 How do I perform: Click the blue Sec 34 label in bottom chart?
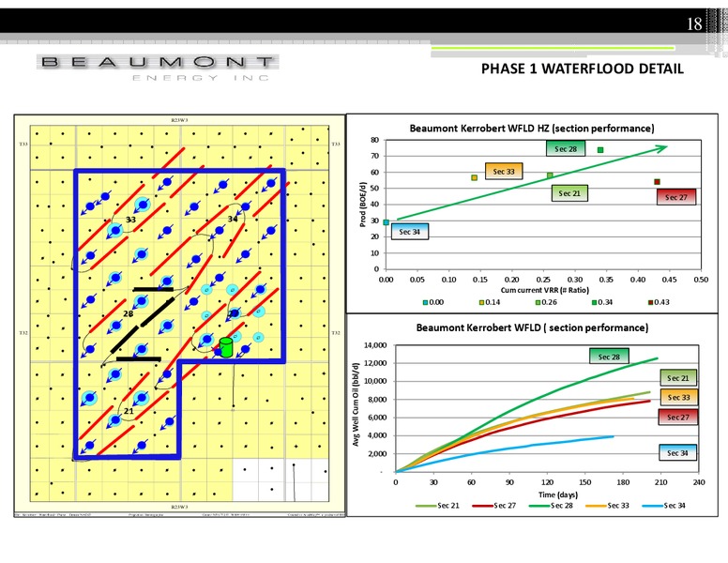677,453
